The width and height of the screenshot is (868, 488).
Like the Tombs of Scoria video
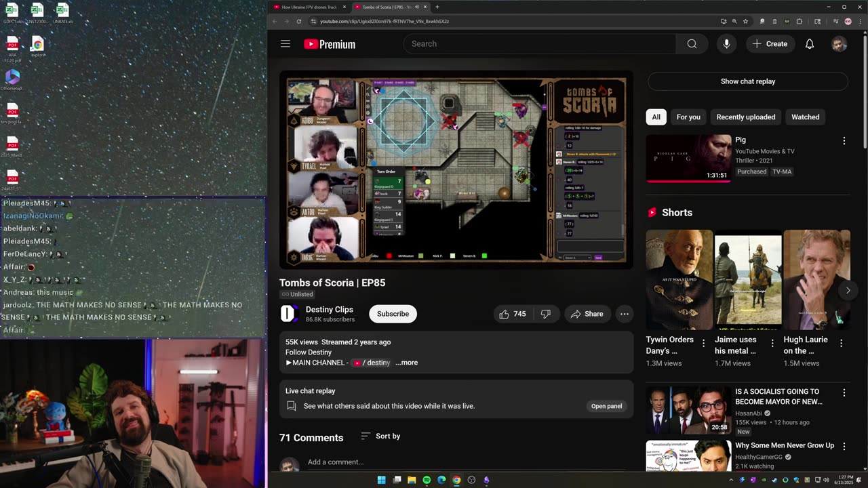512,314
